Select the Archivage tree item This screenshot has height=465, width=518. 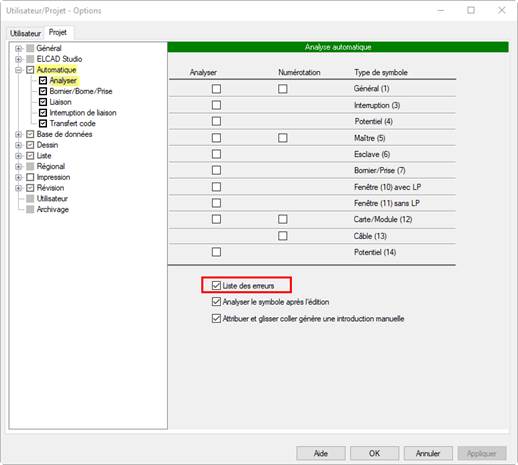pos(53,209)
